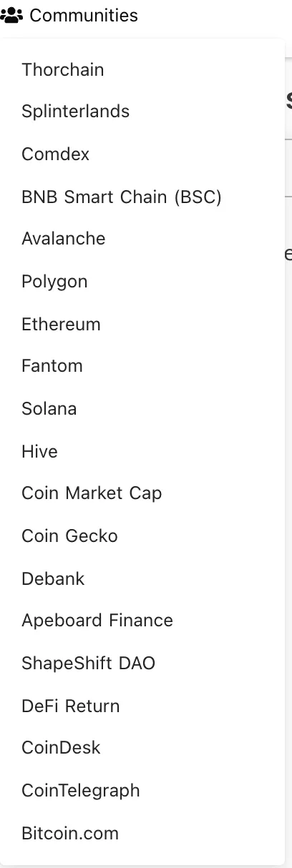Collapse the Communities dropdown menu
The width and height of the screenshot is (292, 868).
click(x=69, y=15)
